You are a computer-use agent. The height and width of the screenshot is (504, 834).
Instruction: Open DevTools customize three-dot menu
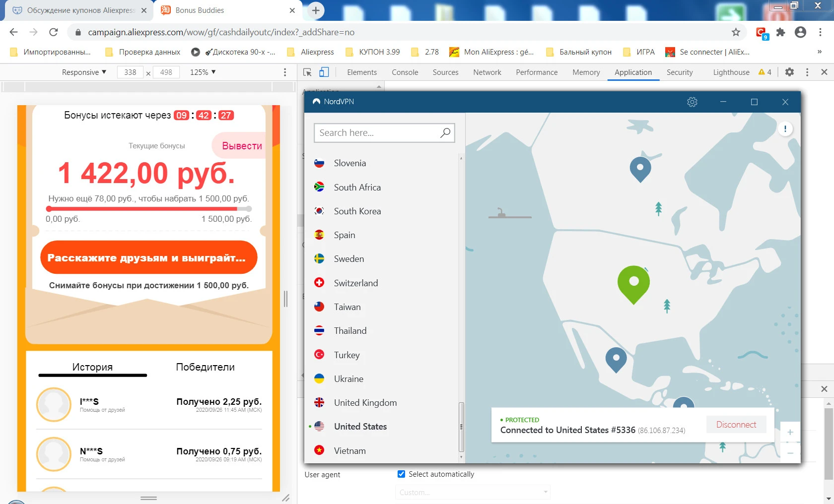pos(807,72)
